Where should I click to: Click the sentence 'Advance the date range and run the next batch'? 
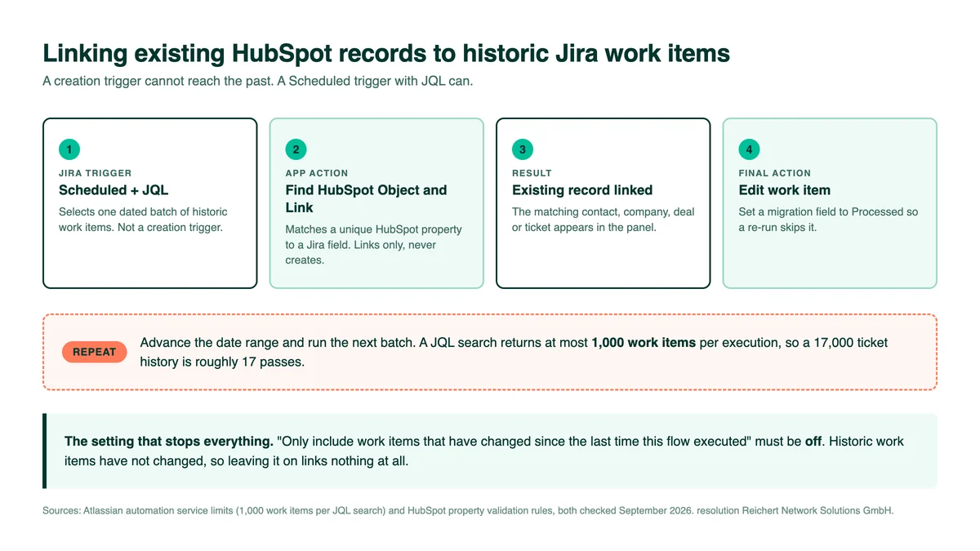point(276,343)
